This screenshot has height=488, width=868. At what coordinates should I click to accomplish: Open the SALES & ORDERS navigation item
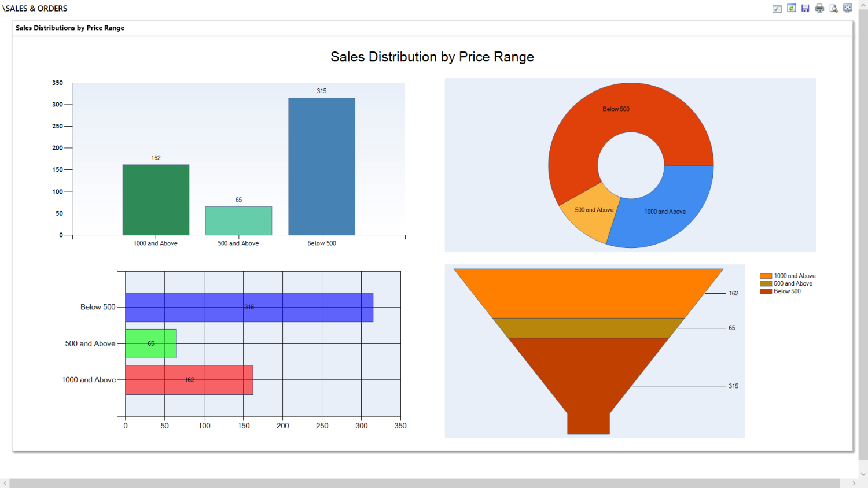click(35, 8)
